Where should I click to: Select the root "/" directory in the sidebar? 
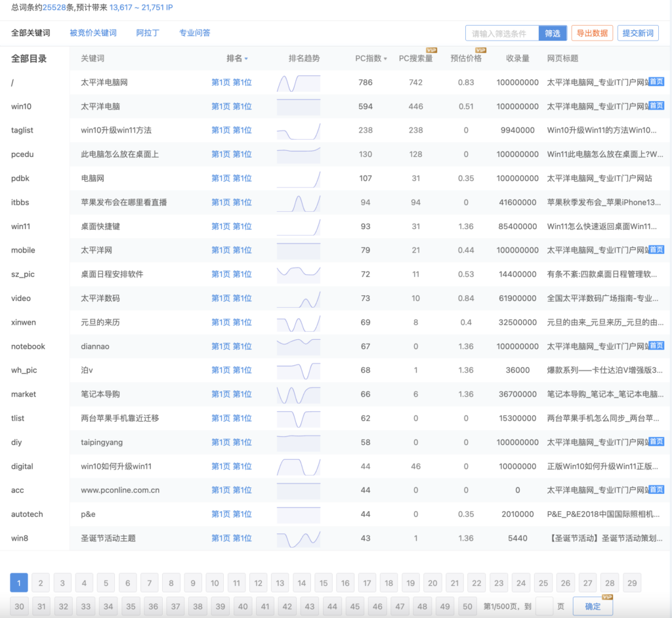coord(12,83)
